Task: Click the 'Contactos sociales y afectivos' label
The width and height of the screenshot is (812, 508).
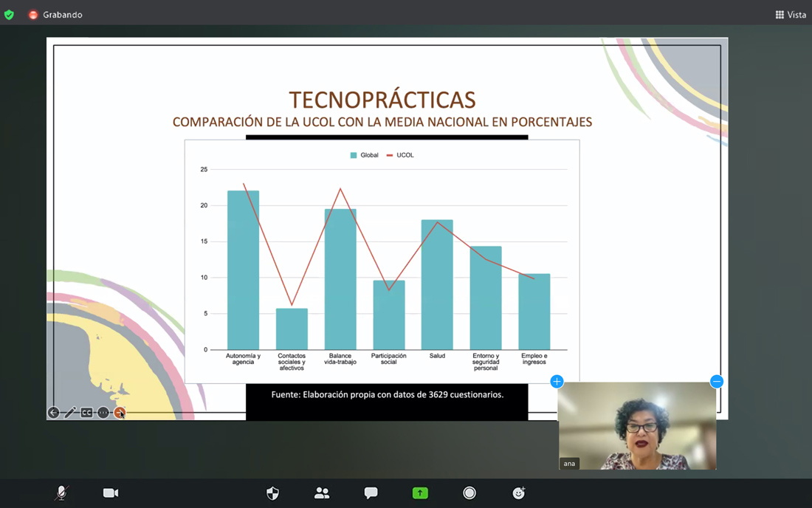Action: pyautogui.click(x=292, y=362)
